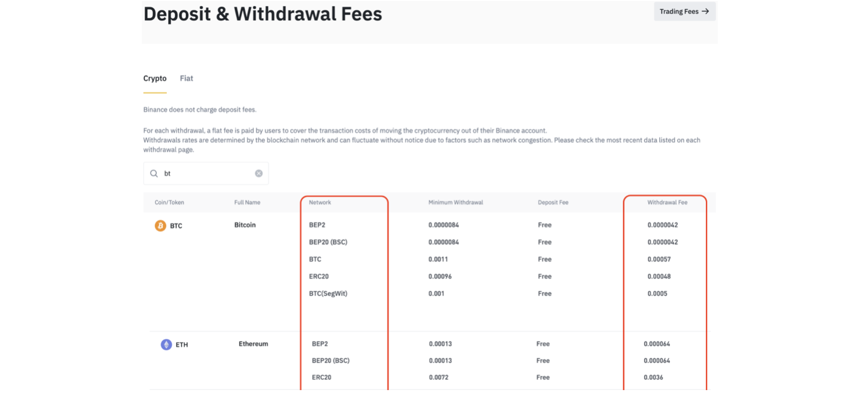This screenshot has width=868, height=394.
Task: Switch to the Crypto tab
Action: (155, 78)
